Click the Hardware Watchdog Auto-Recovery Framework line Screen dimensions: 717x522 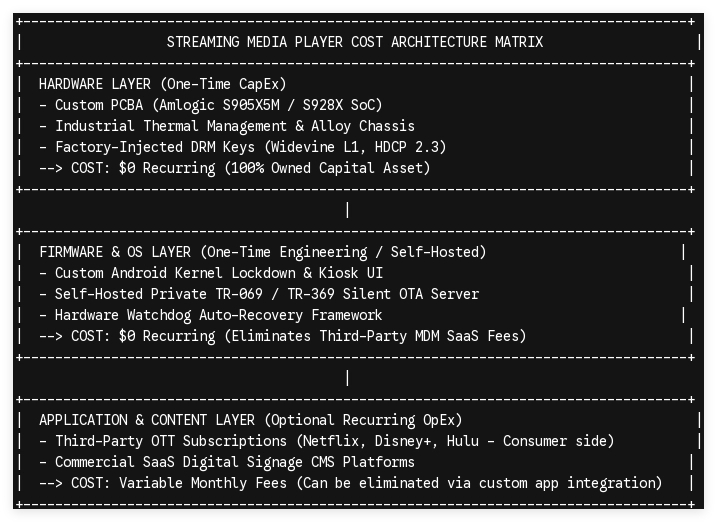click(x=210, y=315)
